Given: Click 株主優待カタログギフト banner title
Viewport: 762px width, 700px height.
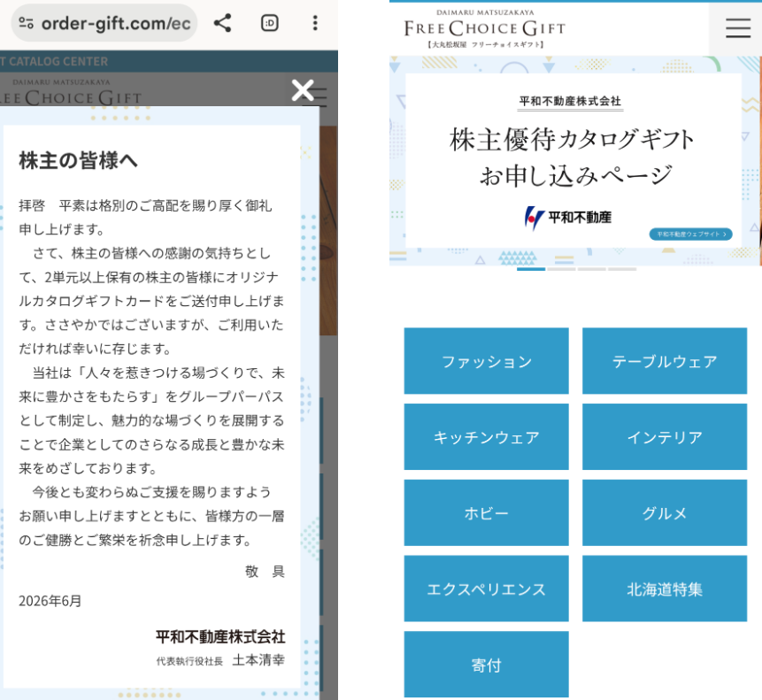Looking at the screenshot, I should click(572, 140).
